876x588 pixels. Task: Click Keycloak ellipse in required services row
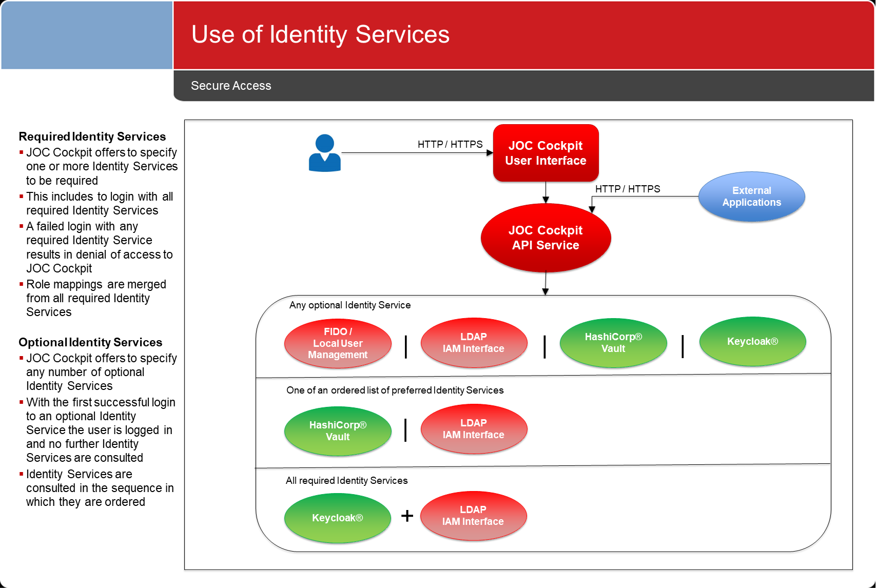tap(338, 518)
